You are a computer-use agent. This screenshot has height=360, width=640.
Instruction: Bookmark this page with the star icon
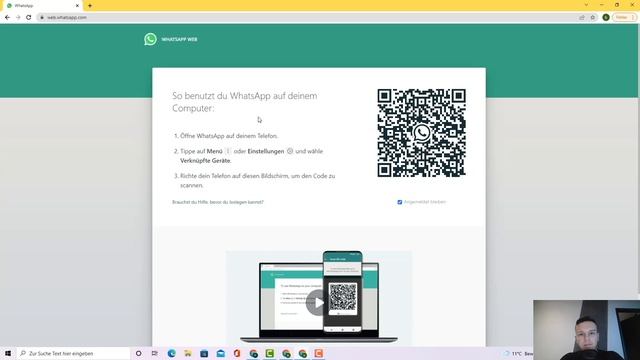pos(593,18)
